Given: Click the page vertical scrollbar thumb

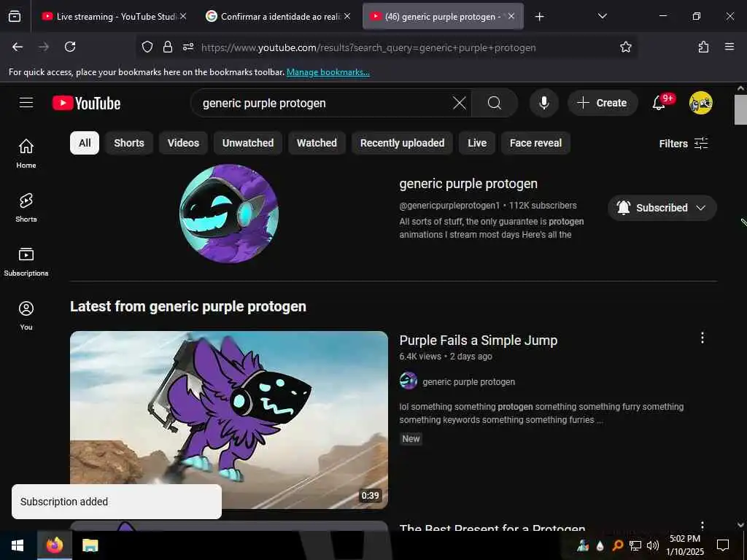Looking at the screenshot, I should point(741,109).
